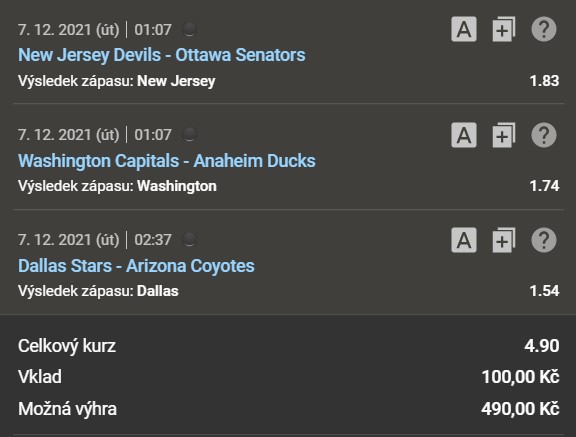The width and height of the screenshot is (576, 437).
Task: Open New Jersey Devils - Ottawa Senators match link
Action: pyautogui.click(x=162, y=55)
